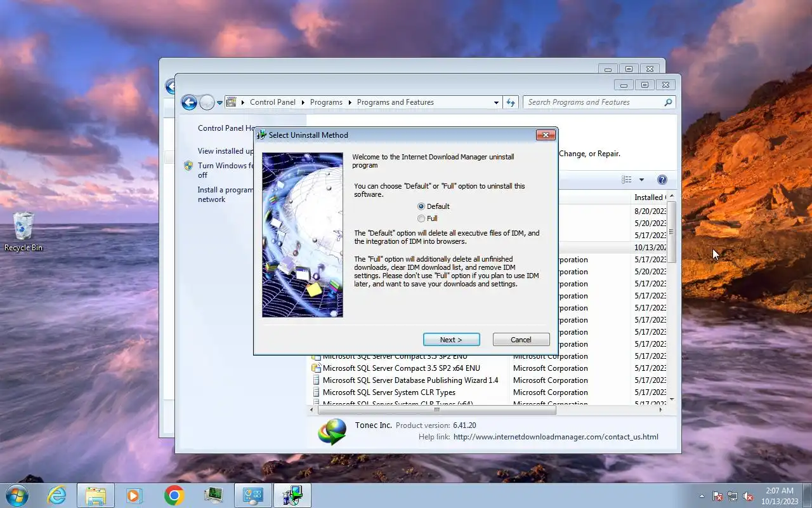
Task: Click the scroll down arrow of the list
Action: [672, 399]
